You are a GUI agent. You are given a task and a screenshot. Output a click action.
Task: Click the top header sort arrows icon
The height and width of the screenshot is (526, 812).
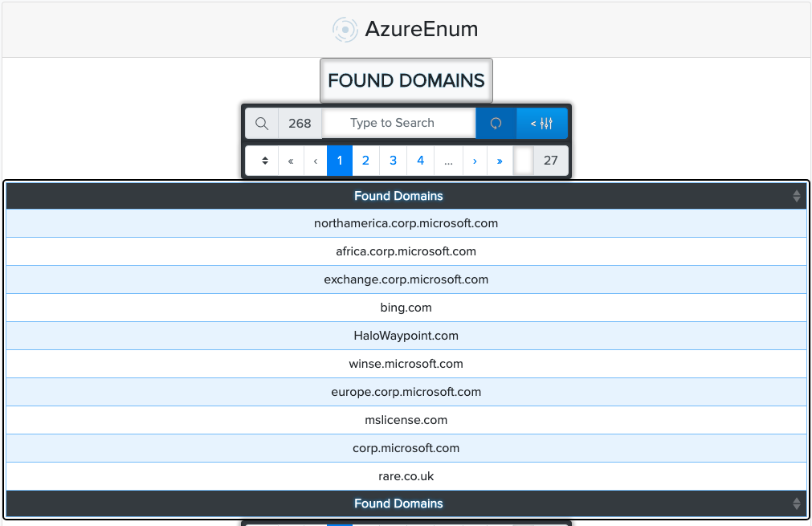(x=797, y=196)
